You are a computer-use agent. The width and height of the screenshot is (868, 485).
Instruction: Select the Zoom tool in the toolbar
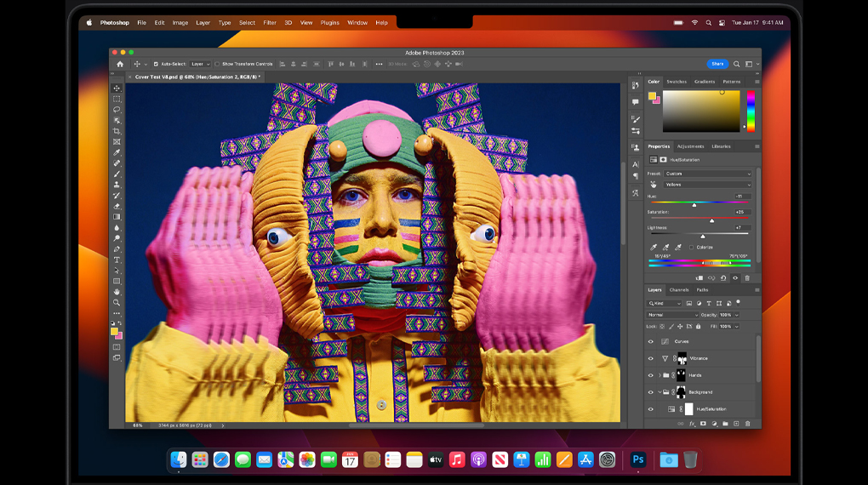[117, 302]
